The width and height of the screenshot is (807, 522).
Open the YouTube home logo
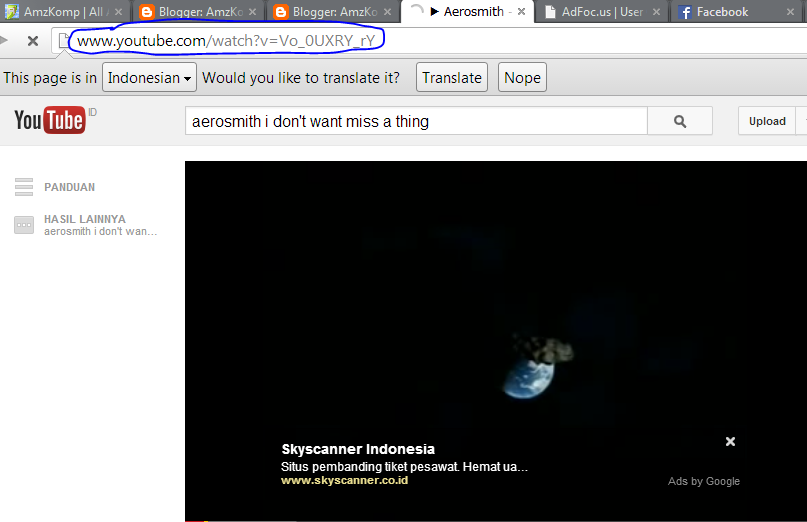pyautogui.click(x=49, y=120)
